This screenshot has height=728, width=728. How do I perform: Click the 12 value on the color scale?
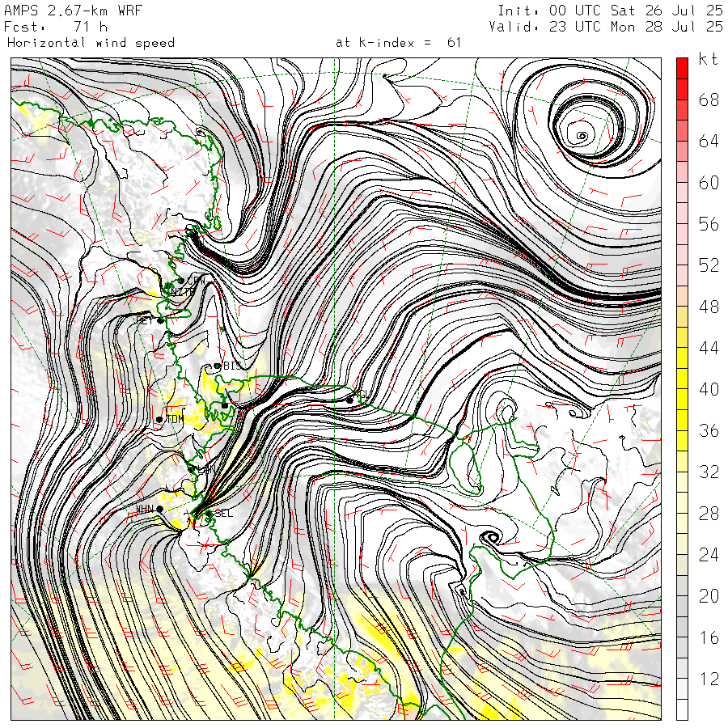pos(709,679)
